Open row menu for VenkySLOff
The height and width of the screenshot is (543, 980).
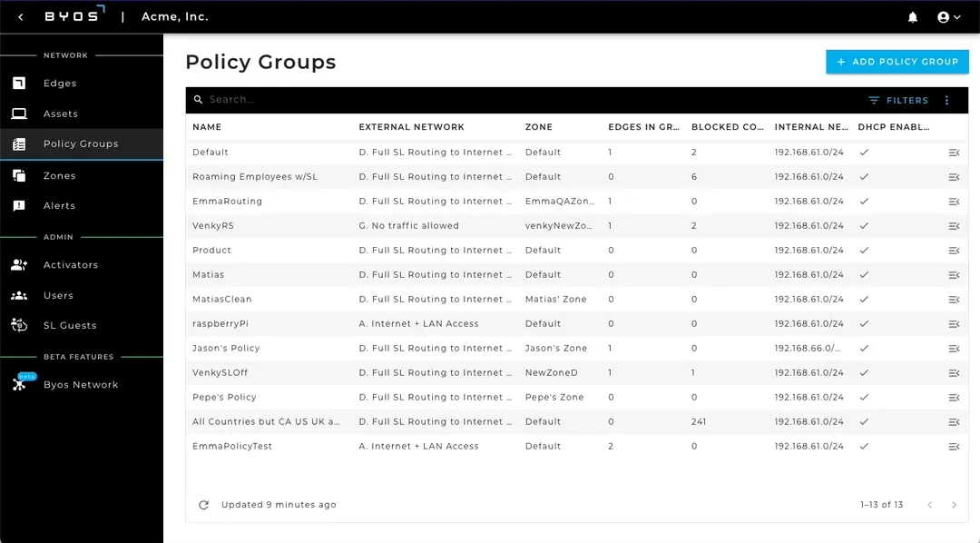(x=954, y=373)
